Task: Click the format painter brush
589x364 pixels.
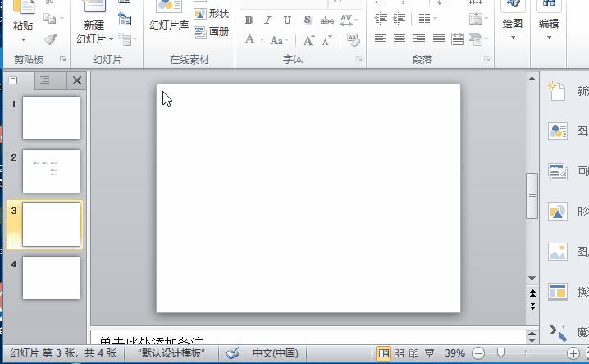Action: point(50,39)
